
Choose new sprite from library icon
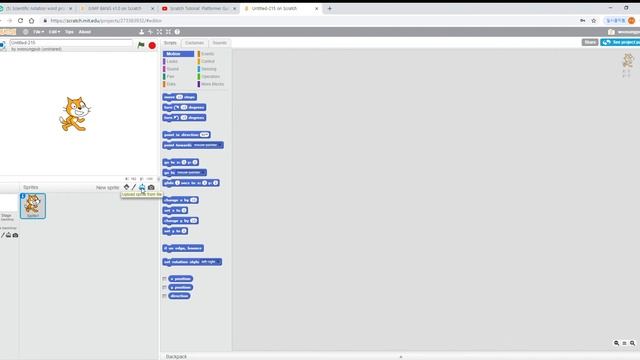pyautogui.click(x=127, y=187)
